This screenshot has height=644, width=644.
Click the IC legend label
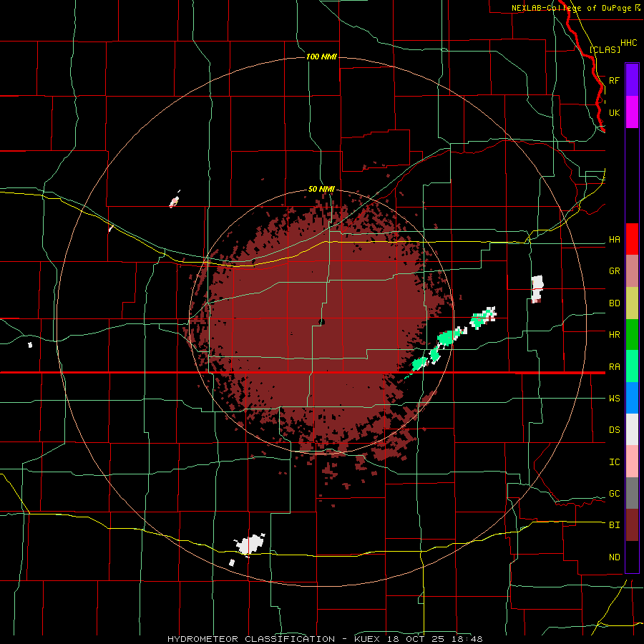[614, 462]
